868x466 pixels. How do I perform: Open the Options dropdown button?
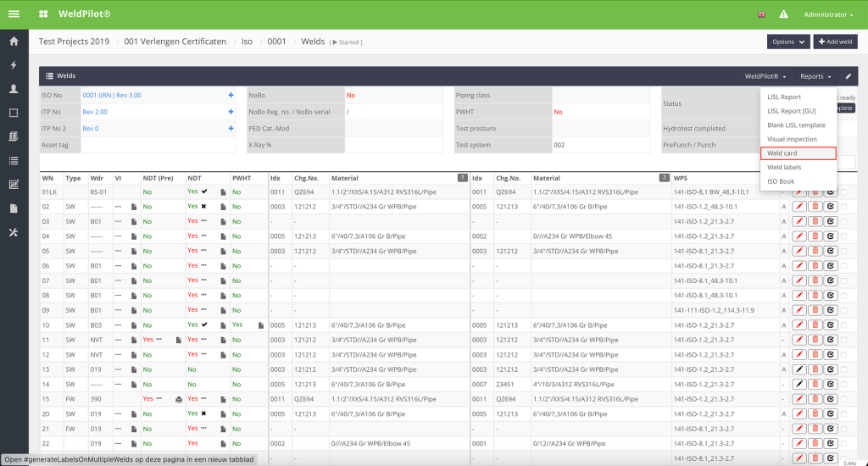coord(787,42)
